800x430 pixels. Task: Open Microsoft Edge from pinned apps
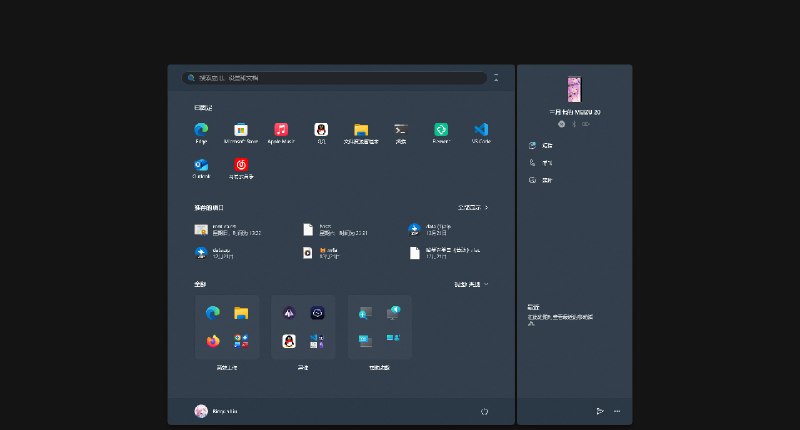(x=201, y=131)
